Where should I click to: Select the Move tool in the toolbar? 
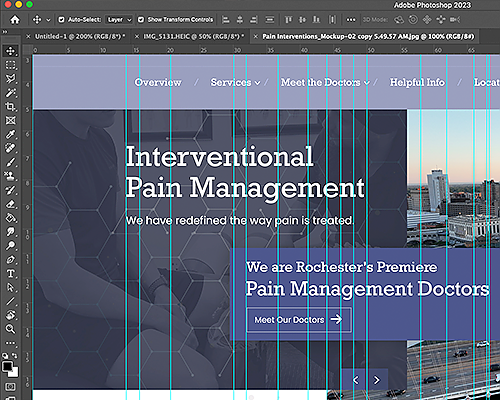(x=11, y=51)
